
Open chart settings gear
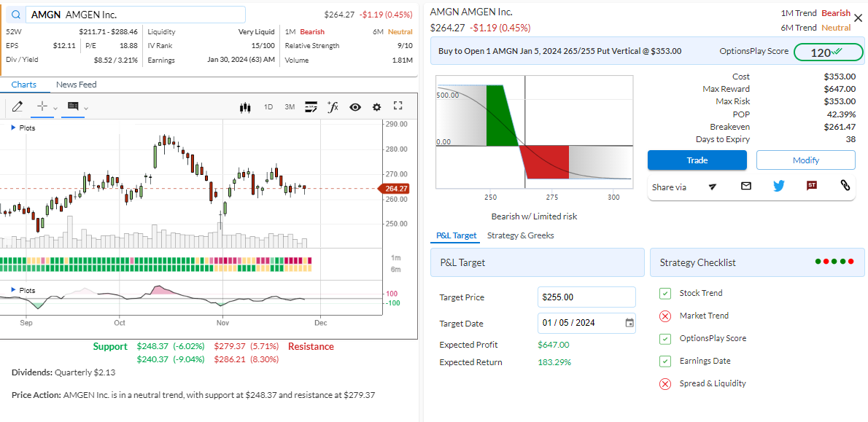pyautogui.click(x=377, y=107)
